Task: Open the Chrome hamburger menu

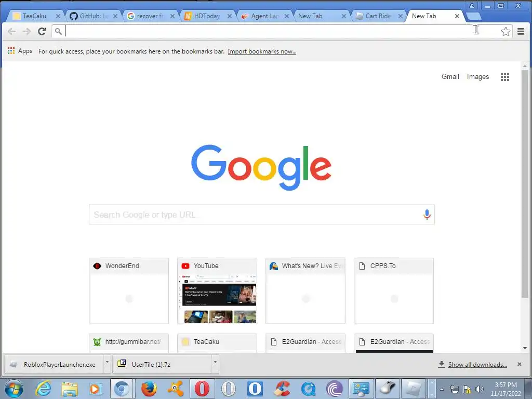Action: [521, 32]
